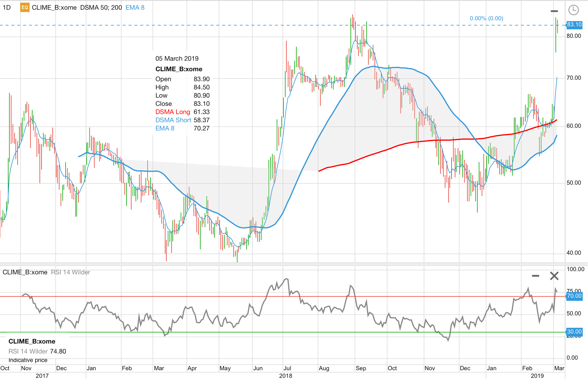
Task: Click the RSI 14 Wilder panel title
Action: 71,272
